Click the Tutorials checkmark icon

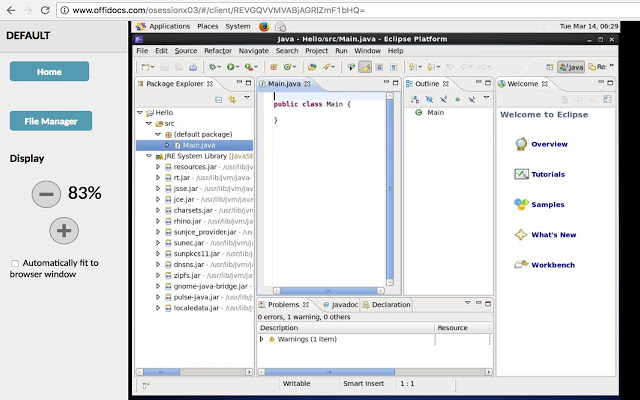pyautogui.click(x=521, y=174)
